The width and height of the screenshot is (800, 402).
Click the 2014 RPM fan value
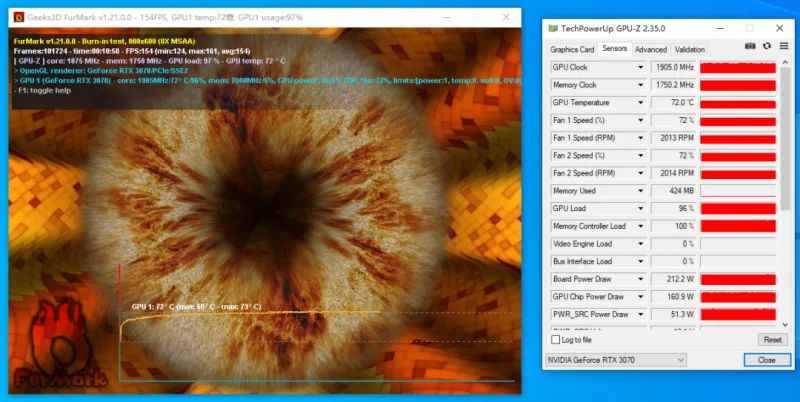(x=673, y=173)
